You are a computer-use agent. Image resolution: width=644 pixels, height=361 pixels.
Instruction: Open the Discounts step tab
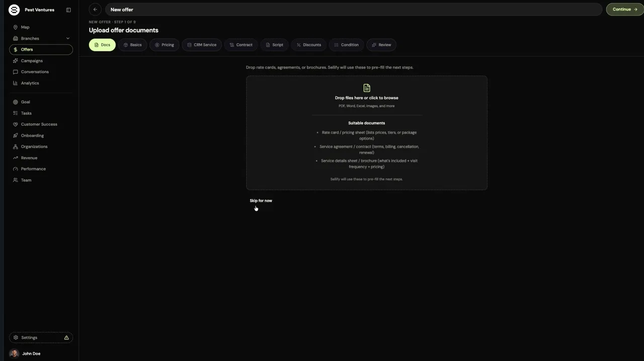[x=309, y=45]
